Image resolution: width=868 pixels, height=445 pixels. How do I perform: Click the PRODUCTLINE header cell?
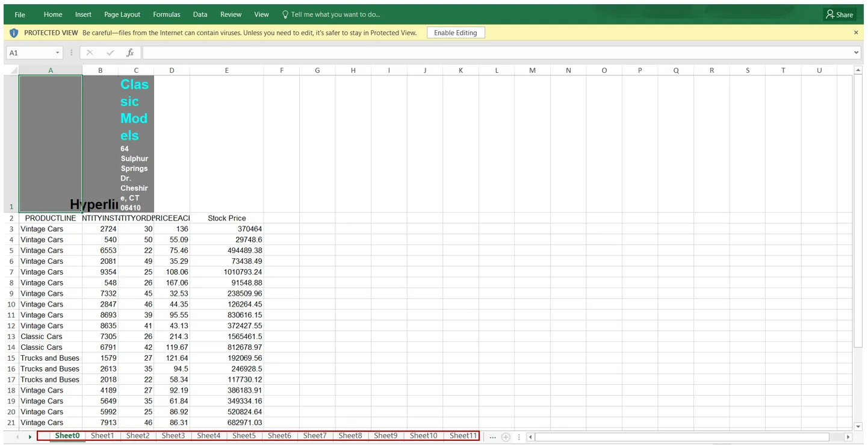click(51, 218)
